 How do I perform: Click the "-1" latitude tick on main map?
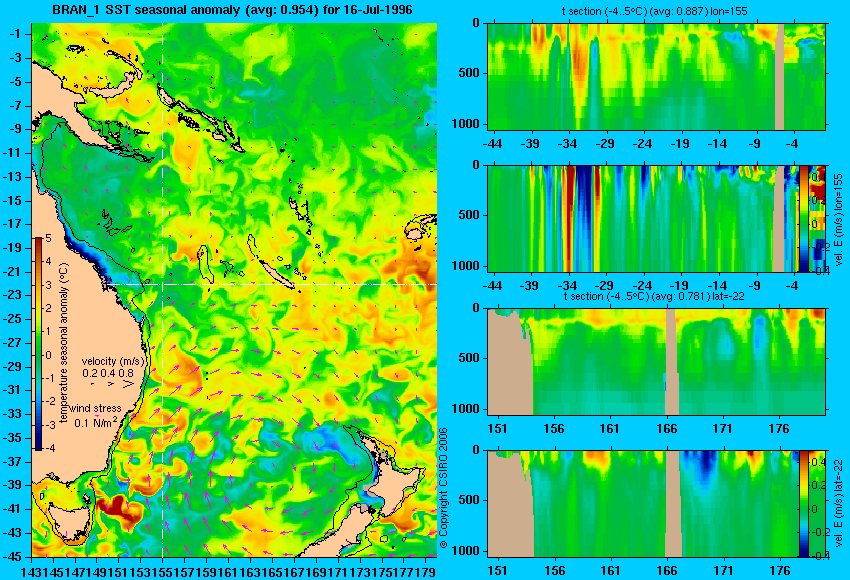pos(17,34)
